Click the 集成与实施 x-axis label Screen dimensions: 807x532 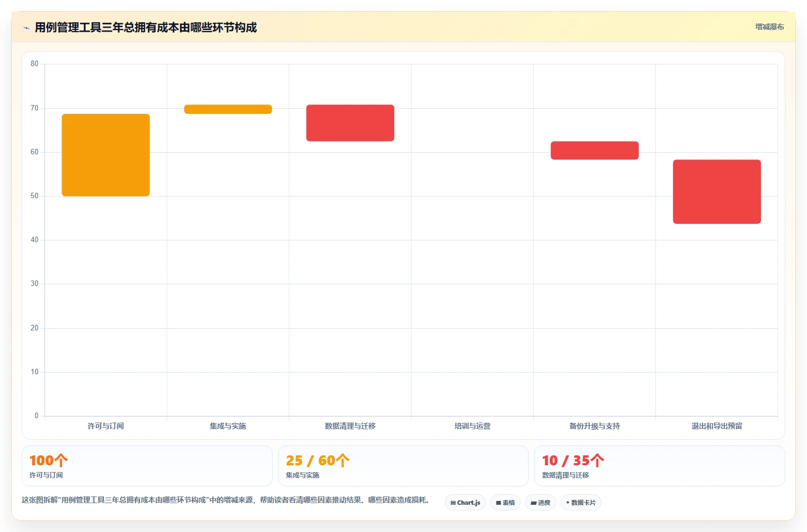[x=228, y=426]
